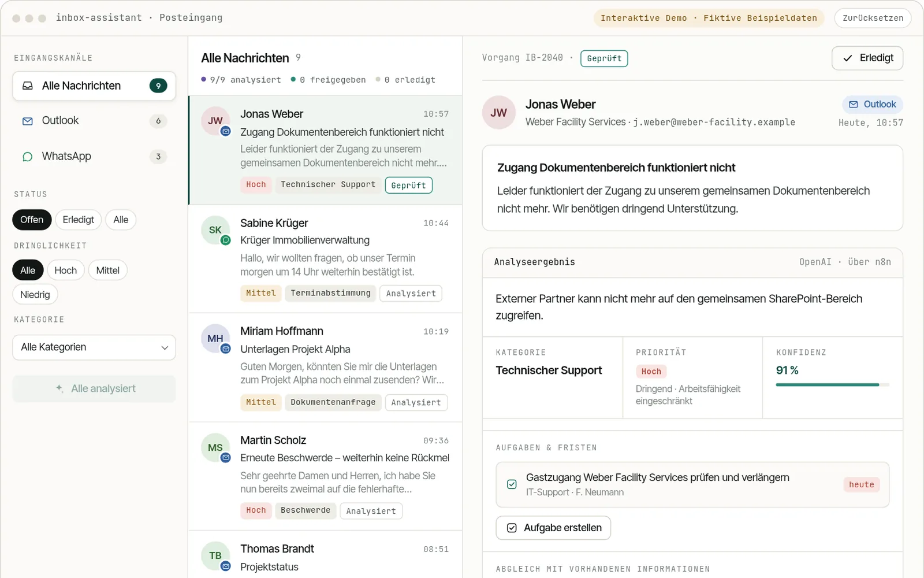Click the check icon on Aufgabe erstellen
The image size is (924, 578).
512,528
